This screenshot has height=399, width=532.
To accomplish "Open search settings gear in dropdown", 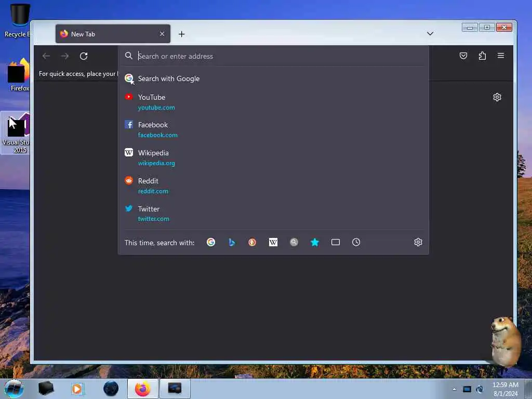I will 418,242.
